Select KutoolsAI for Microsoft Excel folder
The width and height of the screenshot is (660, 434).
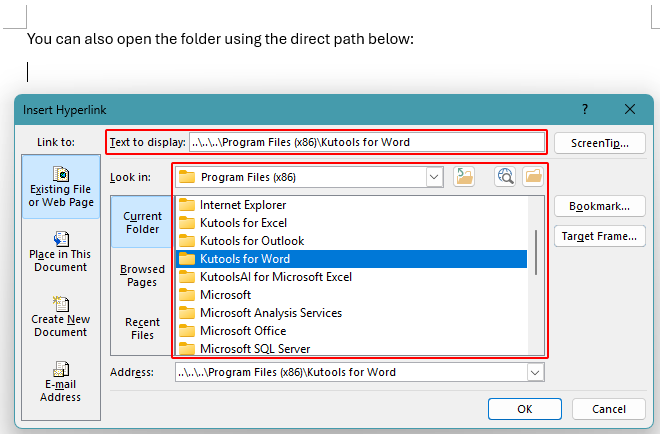click(351, 277)
